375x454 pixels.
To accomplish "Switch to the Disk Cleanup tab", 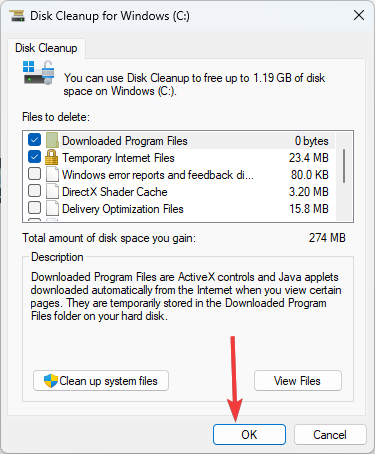I will pyautogui.click(x=46, y=48).
